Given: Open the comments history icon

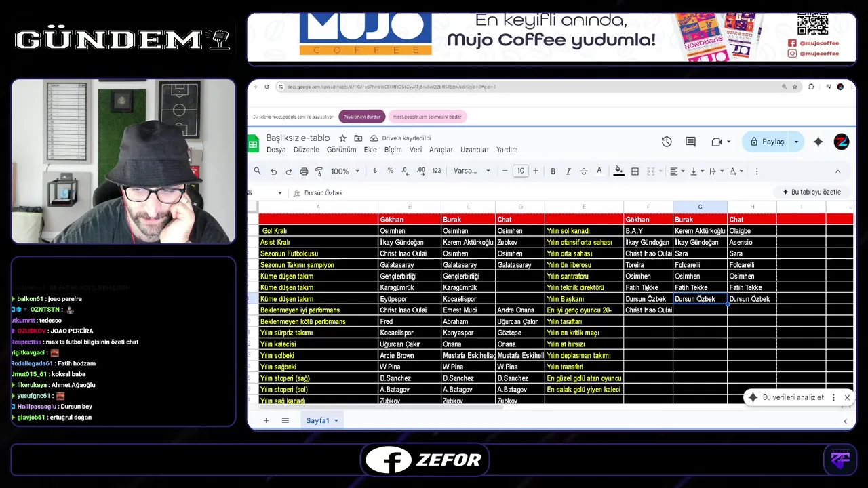Looking at the screenshot, I should click(x=690, y=142).
